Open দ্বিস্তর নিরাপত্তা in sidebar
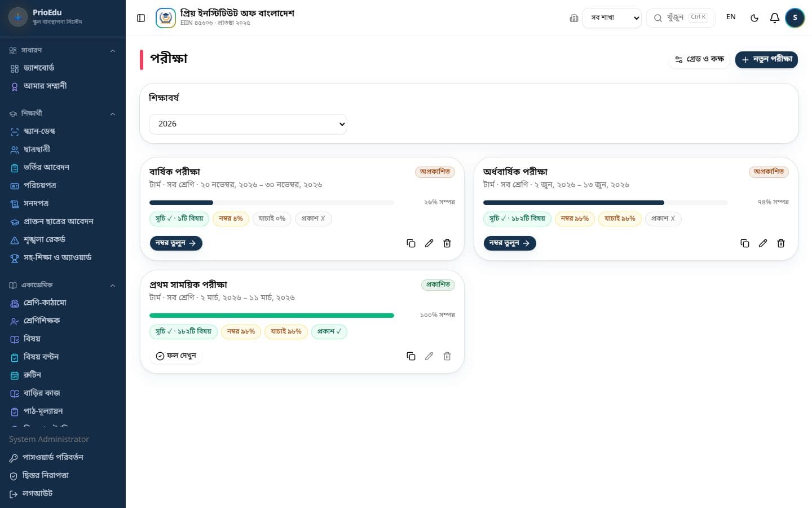This screenshot has height=508, width=812. coord(63,475)
